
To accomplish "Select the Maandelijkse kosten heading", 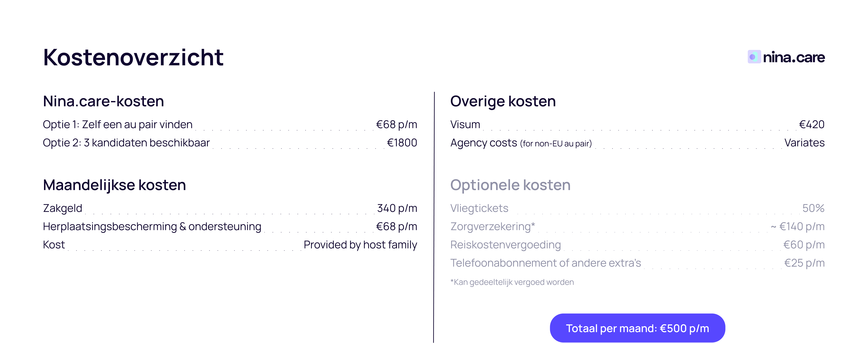I will point(114,185).
